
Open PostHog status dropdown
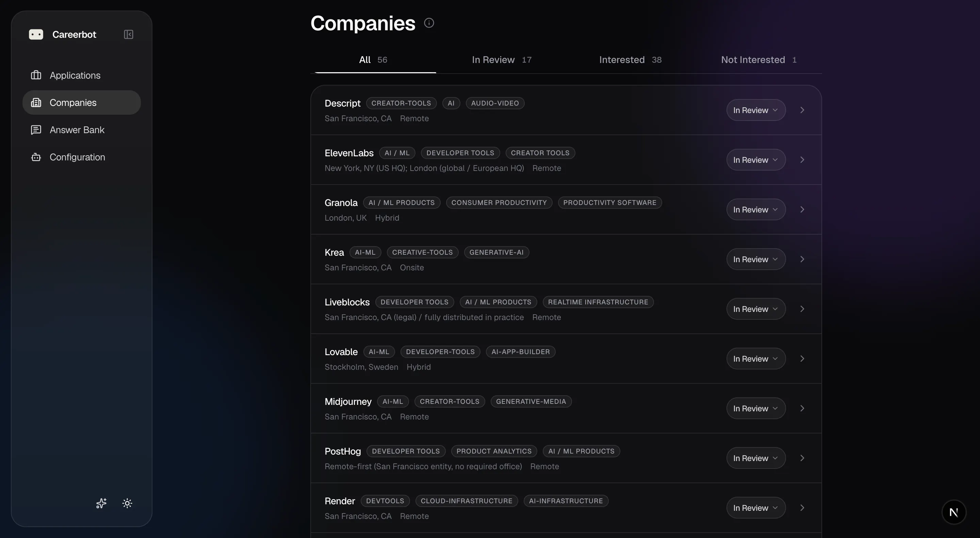(x=756, y=458)
